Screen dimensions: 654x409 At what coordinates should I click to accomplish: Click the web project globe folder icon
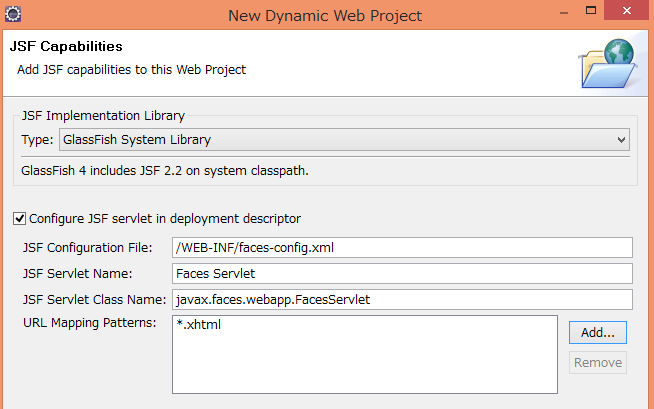pos(608,63)
